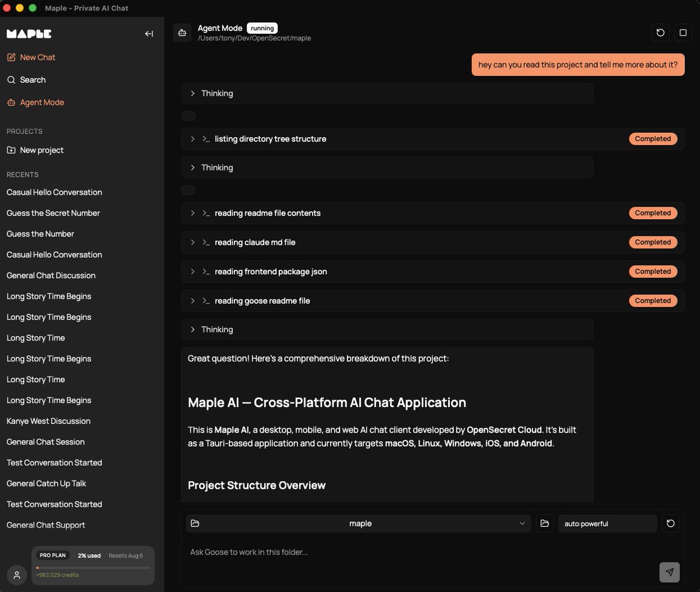Click the browse folder icon button
The width and height of the screenshot is (700, 592).
[x=544, y=523]
